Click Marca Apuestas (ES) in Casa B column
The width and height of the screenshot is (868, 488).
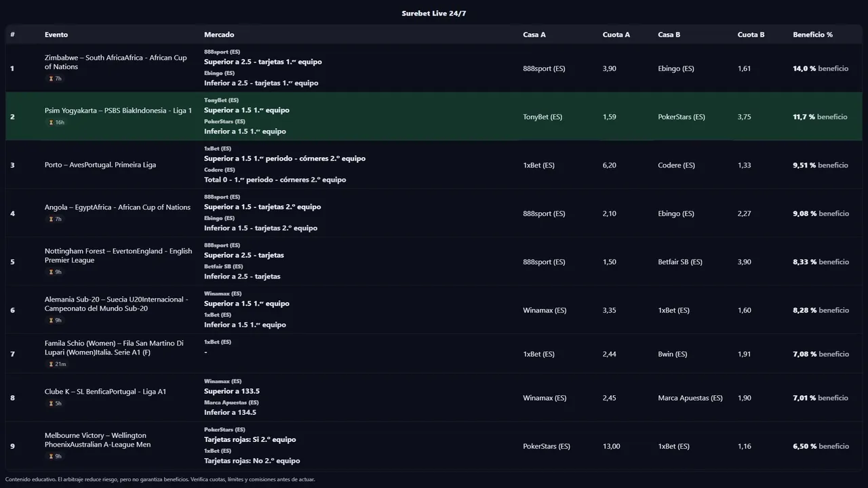tap(690, 398)
